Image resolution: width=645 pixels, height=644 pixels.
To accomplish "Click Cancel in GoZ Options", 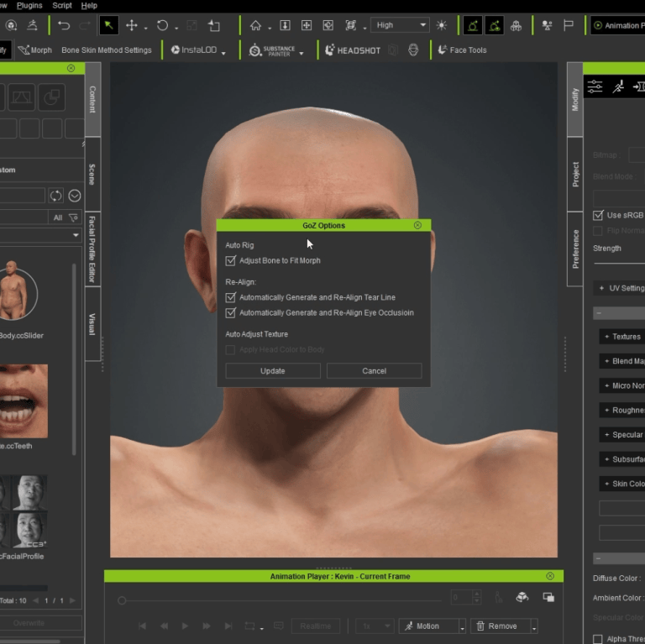I will (374, 371).
